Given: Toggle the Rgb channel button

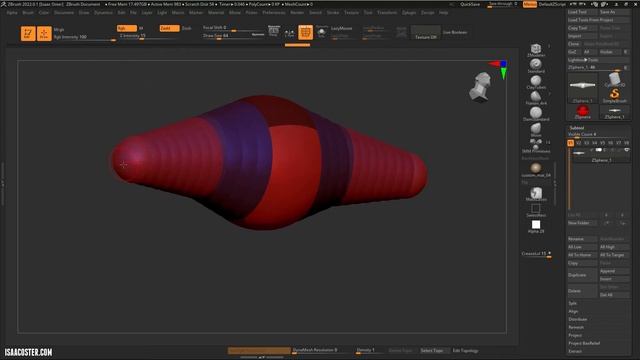Looking at the screenshot, I should (x=127, y=28).
